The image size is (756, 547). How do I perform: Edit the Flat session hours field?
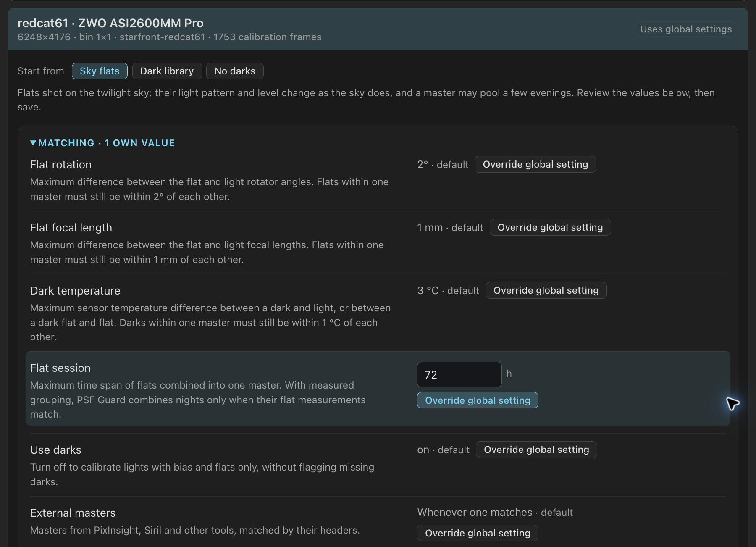click(x=459, y=374)
